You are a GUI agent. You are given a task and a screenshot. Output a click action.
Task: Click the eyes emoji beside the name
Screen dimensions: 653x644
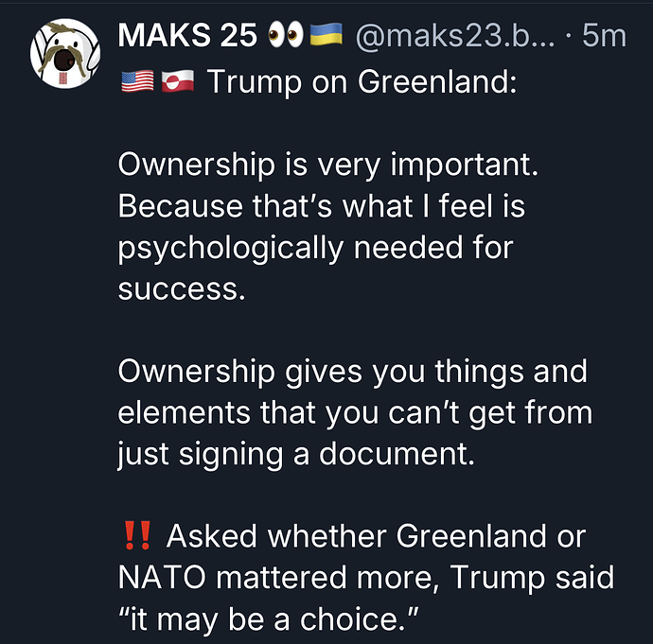pos(284,36)
